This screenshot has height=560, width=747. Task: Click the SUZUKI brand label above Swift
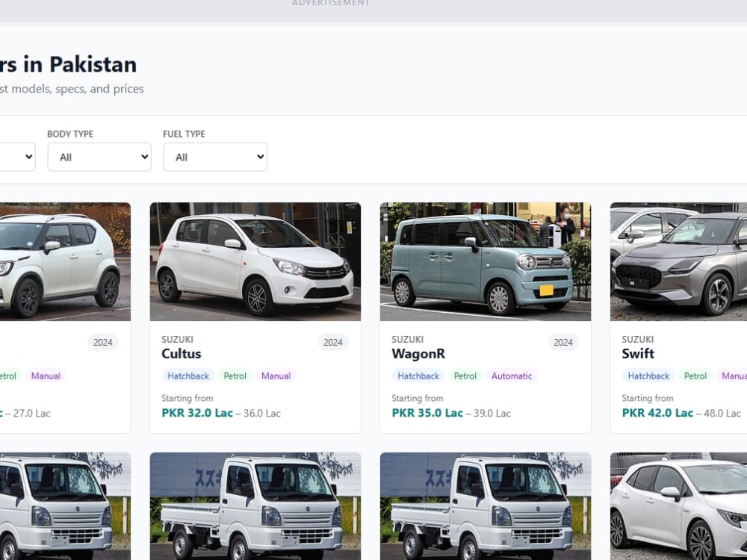pyautogui.click(x=637, y=340)
